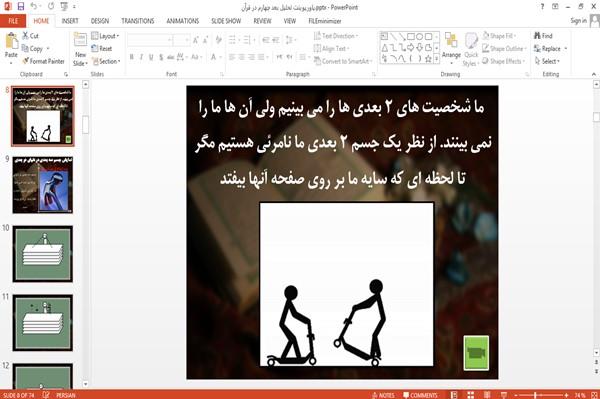Switch to REVIEW tab

(x=262, y=21)
